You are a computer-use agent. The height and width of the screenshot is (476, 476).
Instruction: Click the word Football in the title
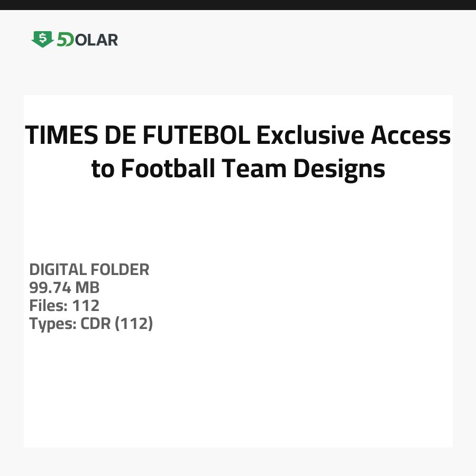[168, 169]
